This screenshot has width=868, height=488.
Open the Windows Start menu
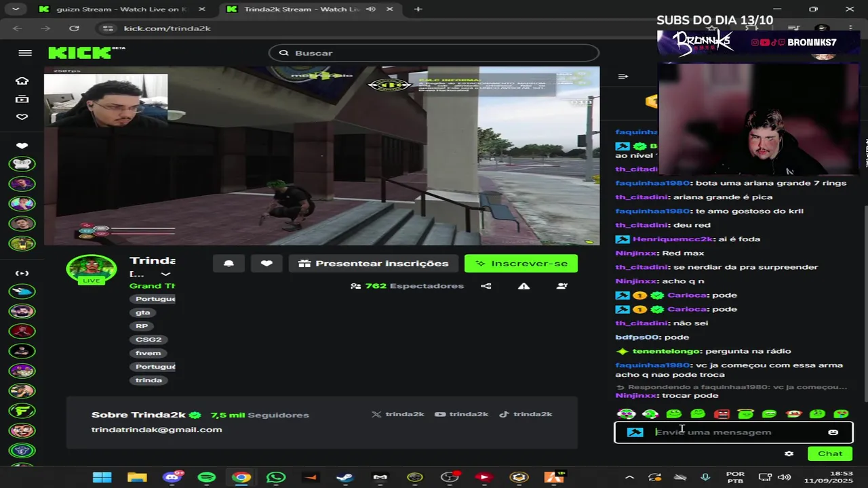[102, 477]
